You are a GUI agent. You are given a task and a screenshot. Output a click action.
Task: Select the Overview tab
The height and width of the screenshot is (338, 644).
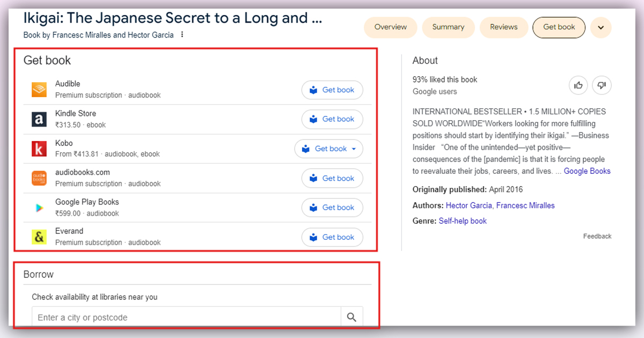(x=390, y=27)
